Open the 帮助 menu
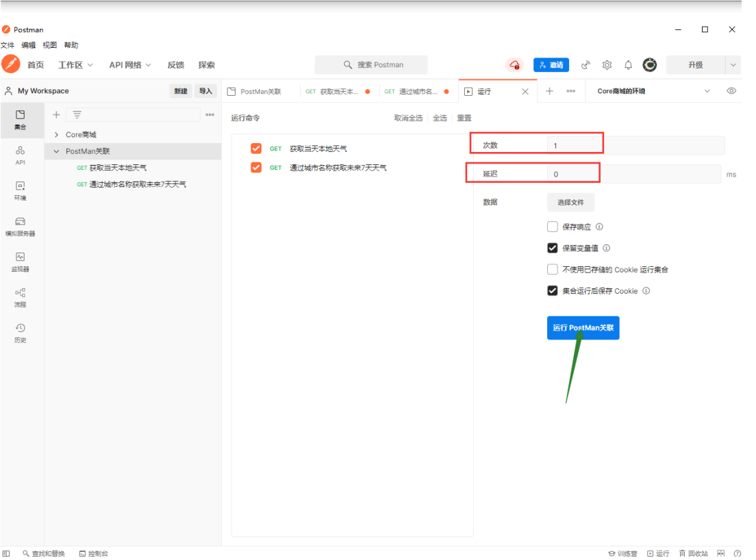Image resolution: width=756 pixels, height=560 pixels. point(71,44)
